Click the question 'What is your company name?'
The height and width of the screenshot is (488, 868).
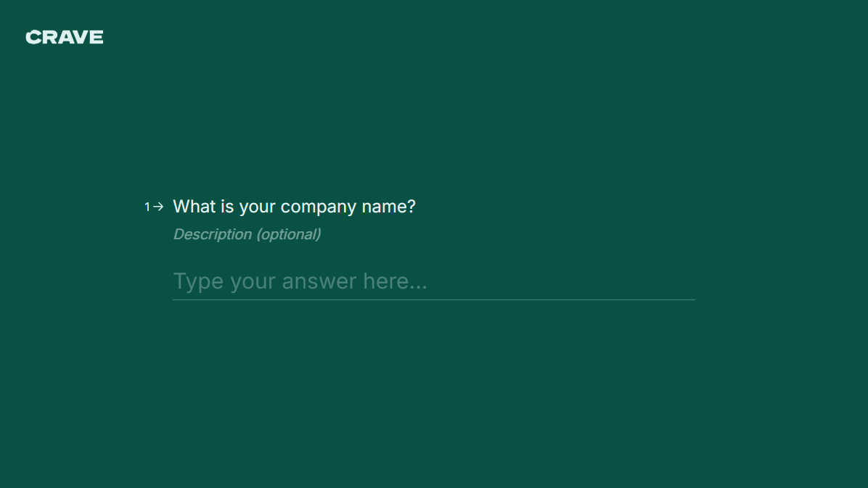tap(294, 206)
